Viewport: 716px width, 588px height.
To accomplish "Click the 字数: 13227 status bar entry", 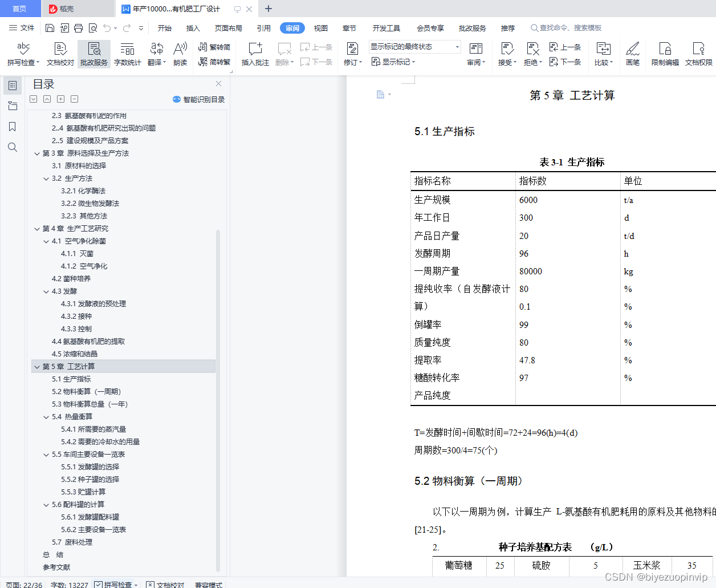I will tap(70, 585).
